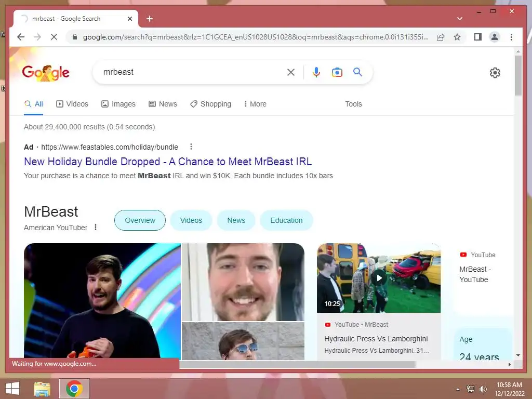Select the Videos chip under MrBeast
This screenshot has height=399, width=532.
191,220
